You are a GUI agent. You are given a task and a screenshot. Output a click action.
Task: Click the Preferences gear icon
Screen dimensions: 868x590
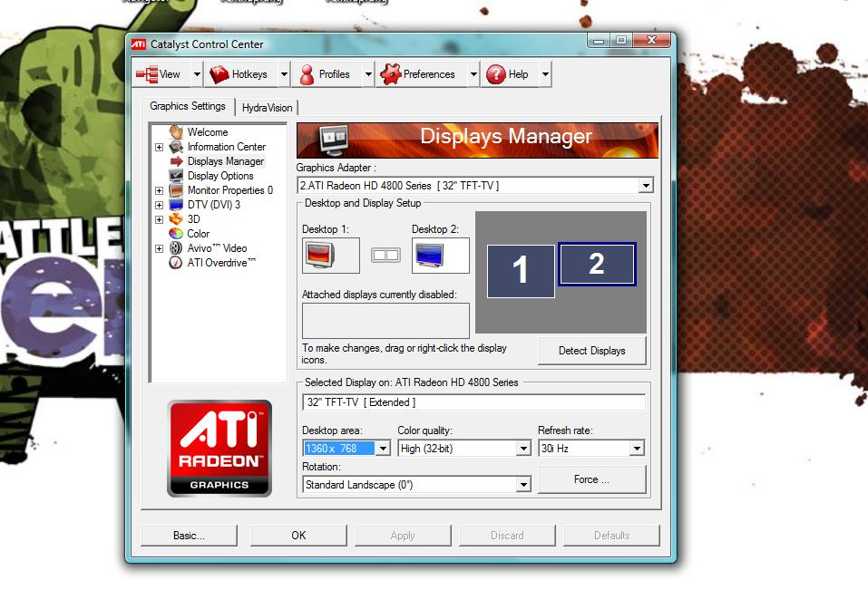coord(390,74)
